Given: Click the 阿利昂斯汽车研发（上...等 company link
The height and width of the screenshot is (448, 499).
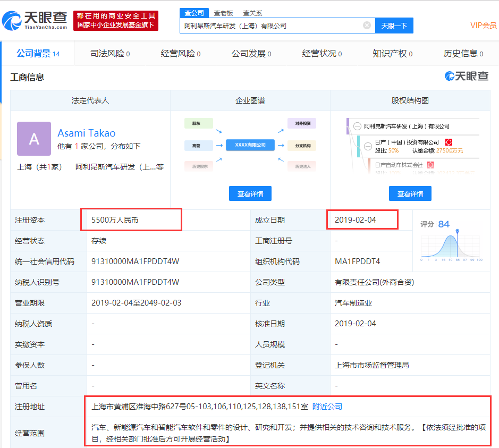Looking at the screenshot, I should (120, 167).
